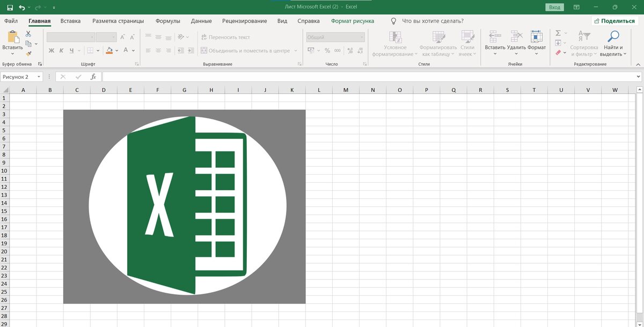Toggle italic formatting (К)
Viewport: 644px width, 327px height.
(x=62, y=50)
